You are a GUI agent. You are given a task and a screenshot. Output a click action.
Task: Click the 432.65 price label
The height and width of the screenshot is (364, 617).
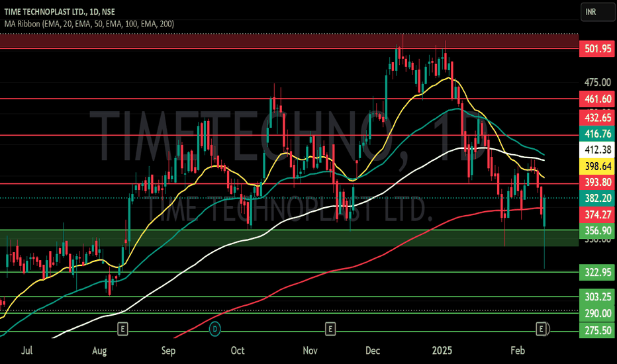(x=597, y=118)
